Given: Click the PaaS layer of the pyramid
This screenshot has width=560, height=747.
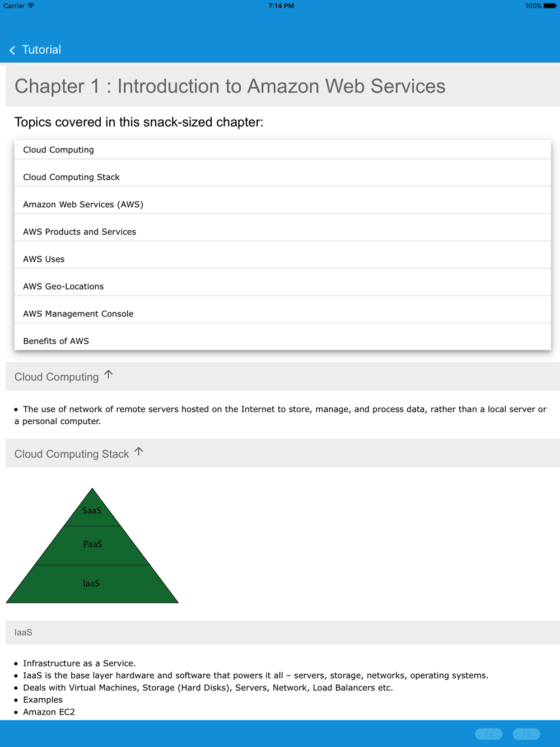Looking at the screenshot, I should 92,544.
